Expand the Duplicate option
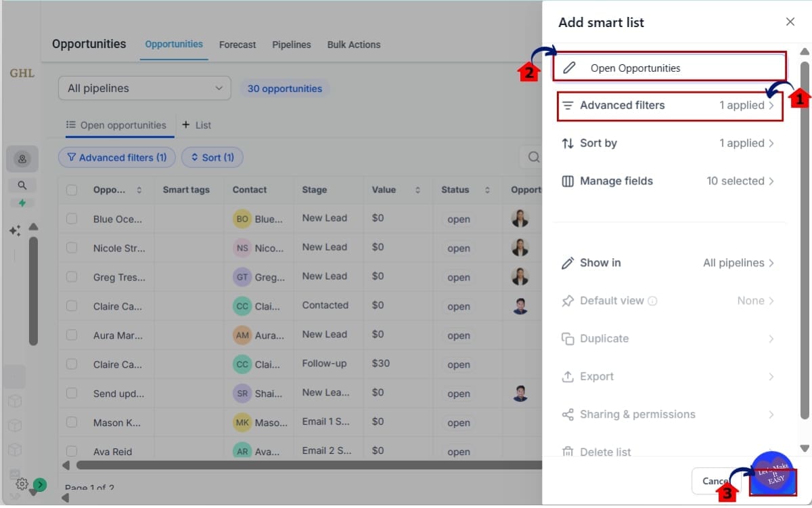812x508 pixels. click(x=669, y=339)
